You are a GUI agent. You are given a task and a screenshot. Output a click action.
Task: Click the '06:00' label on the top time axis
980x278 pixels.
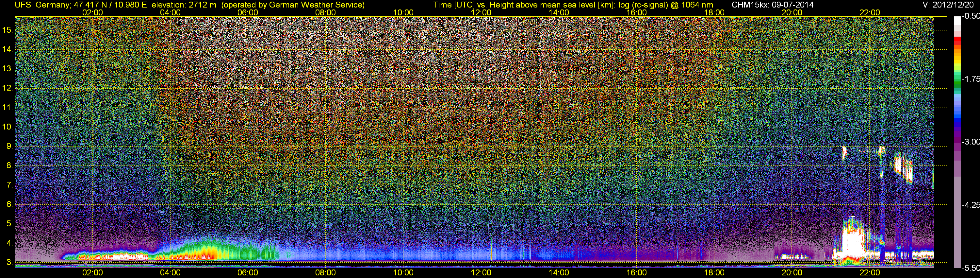248,12
